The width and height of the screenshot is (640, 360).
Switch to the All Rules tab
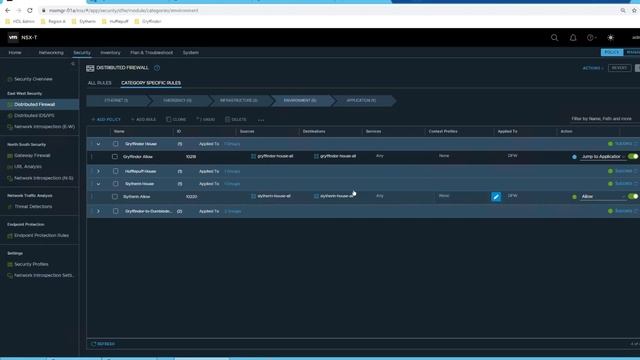[100, 83]
